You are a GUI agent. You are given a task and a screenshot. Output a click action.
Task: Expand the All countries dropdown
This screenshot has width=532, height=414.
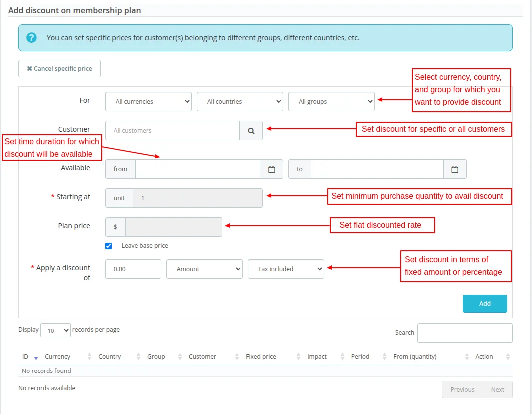tap(240, 102)
